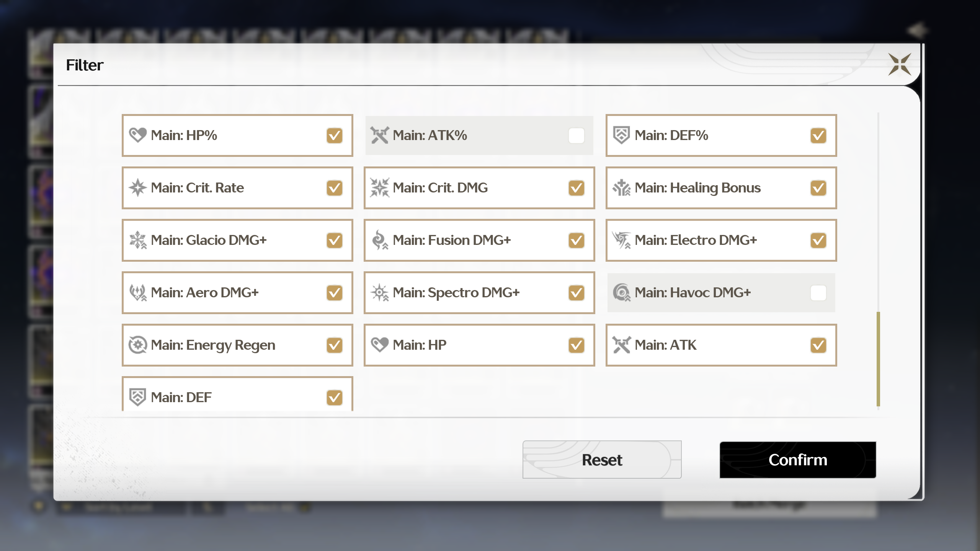Image resolution: width=980 pixels, height=551 pixels.
Task: Click the shield icon beside flat Main: DEF
Action: [x=138, y=397]
